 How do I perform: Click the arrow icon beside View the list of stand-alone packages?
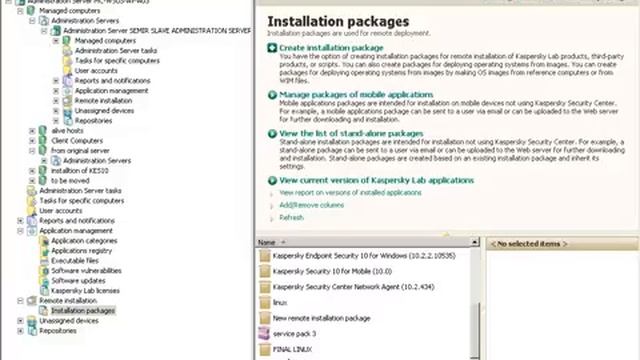272,133
